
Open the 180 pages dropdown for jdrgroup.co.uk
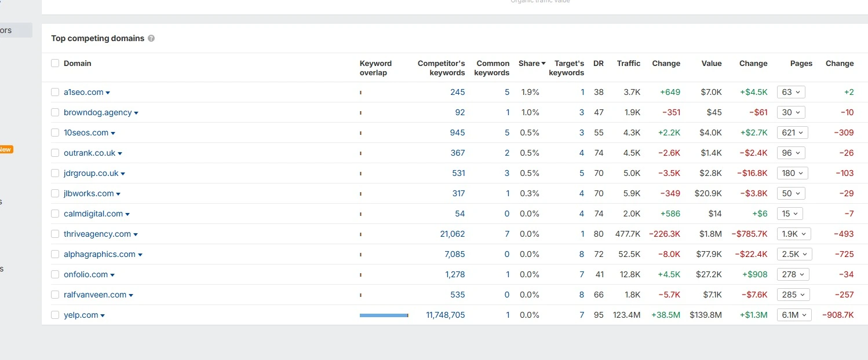[792, 173]
